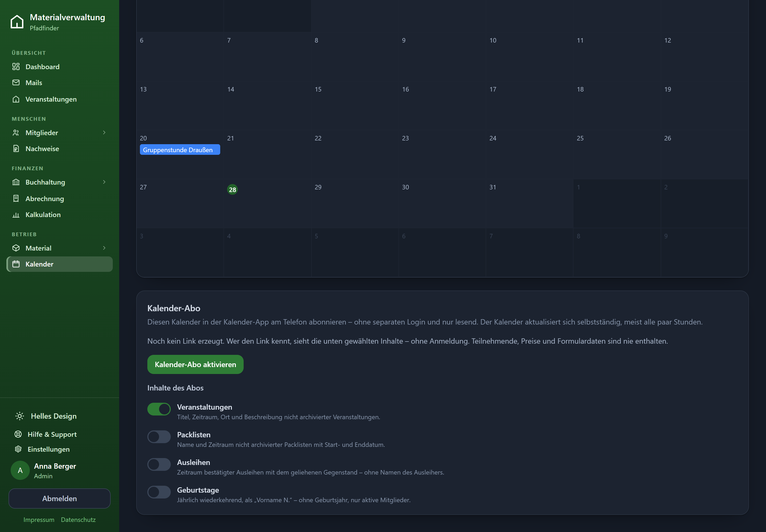Click the Kalender-Abo aktivieren button
This screenshot has width=766, height=532.
coord(195,364)
